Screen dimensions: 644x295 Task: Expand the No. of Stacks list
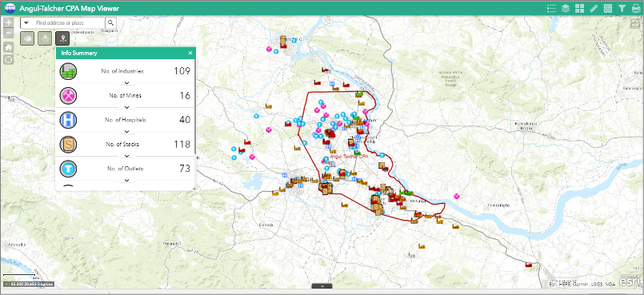click(126, 156)
